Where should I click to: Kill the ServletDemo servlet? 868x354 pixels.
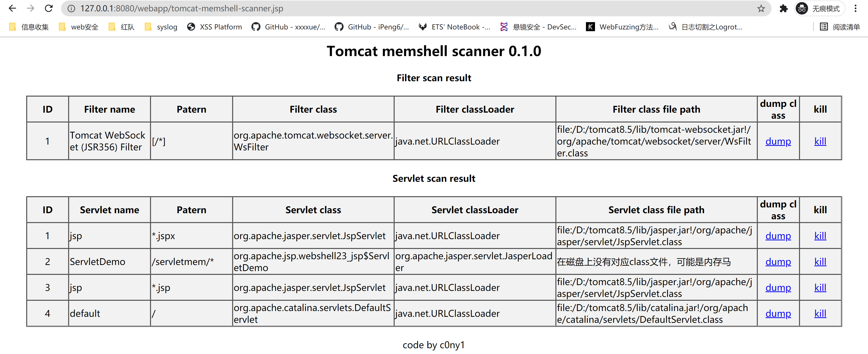pos(820,261)
